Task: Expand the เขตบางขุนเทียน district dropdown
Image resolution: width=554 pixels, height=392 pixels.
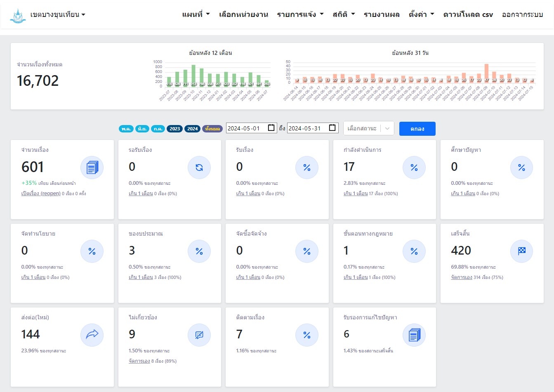Action: (x=58, y=14)
